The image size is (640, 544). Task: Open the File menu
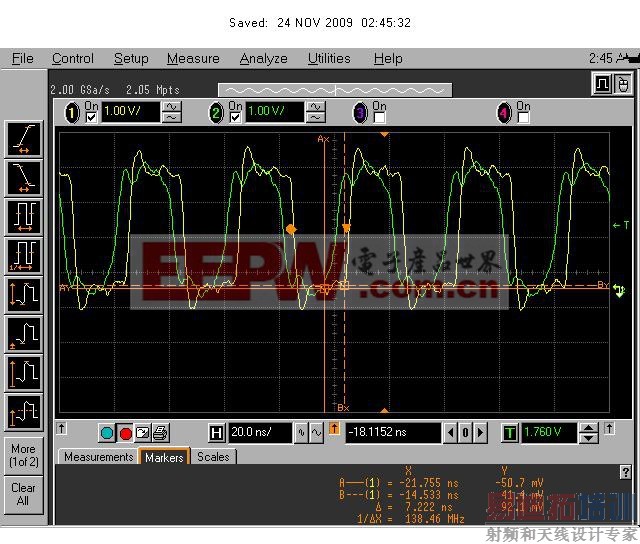[x=22, y=59]
